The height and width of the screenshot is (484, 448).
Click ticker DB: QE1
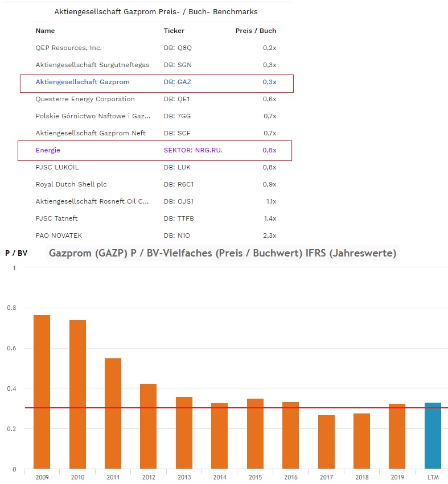point(176,99)
